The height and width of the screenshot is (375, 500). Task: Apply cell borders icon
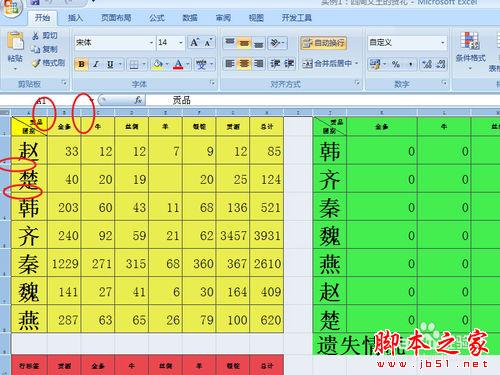click(x=134, y=64)
